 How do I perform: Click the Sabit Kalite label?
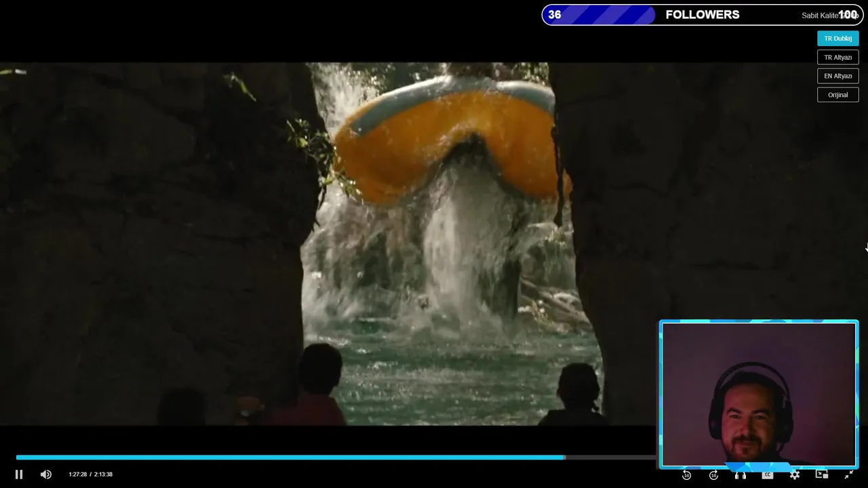[x=821, y=16]
